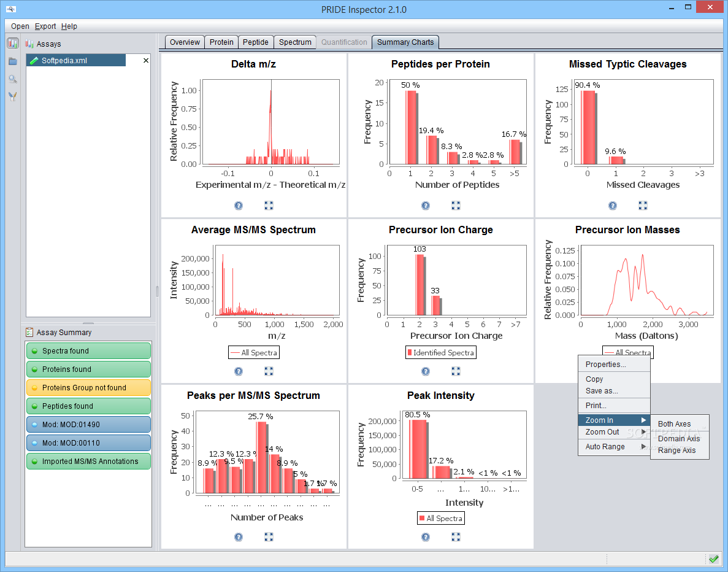Click the disabled Quantification tab
This screenshot has width=728, height=572.
(344, 42)
